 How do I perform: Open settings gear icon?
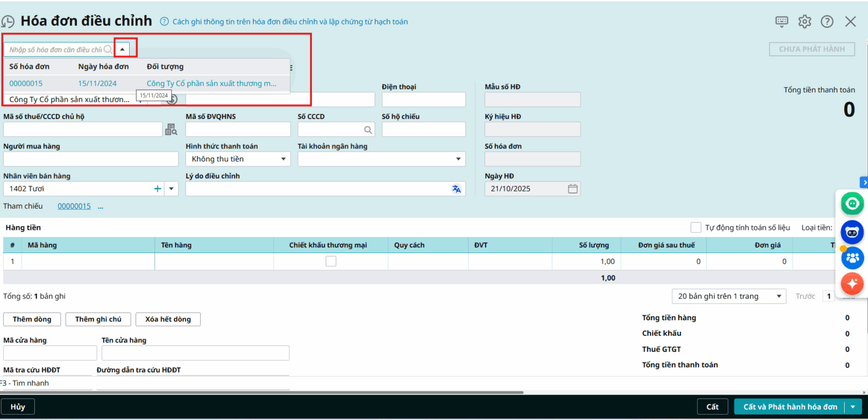point(805,22)
